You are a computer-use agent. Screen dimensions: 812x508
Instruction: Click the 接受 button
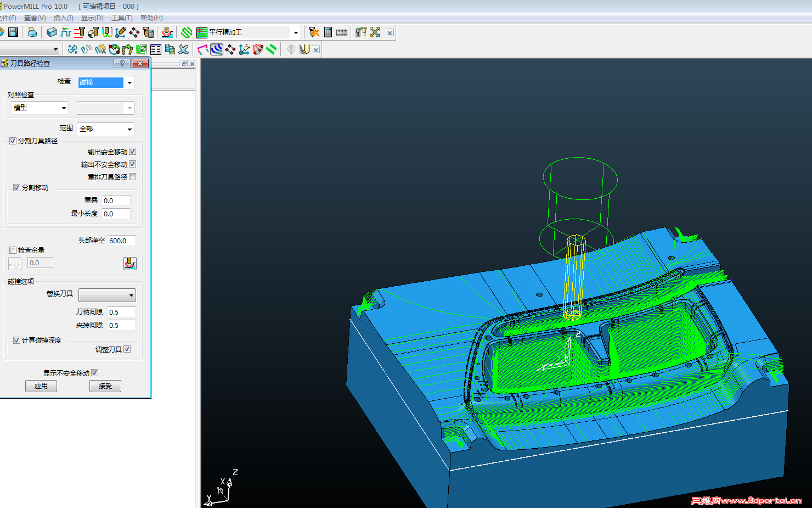(105, 386)
